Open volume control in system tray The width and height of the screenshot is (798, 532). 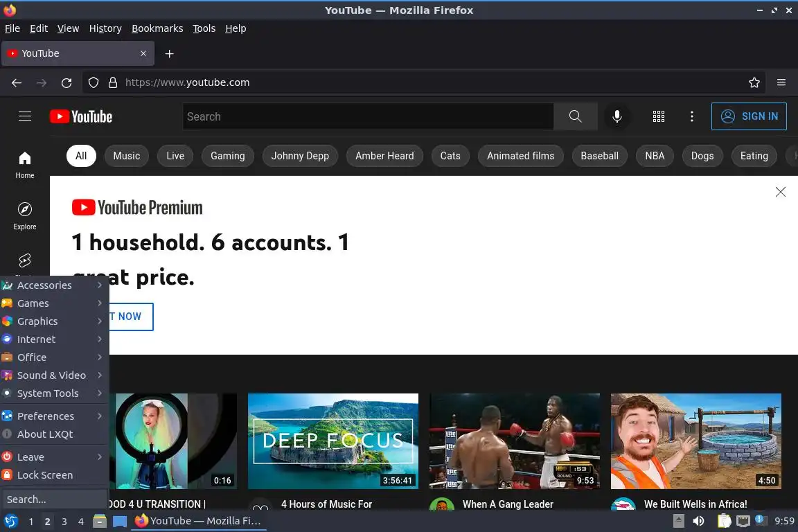coord(698,521)
